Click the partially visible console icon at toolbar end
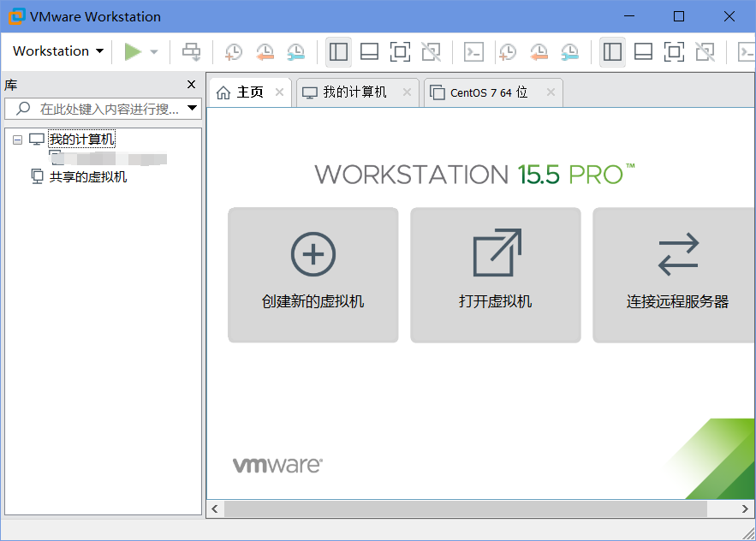756x541 pixels. [x=747, y=51]
